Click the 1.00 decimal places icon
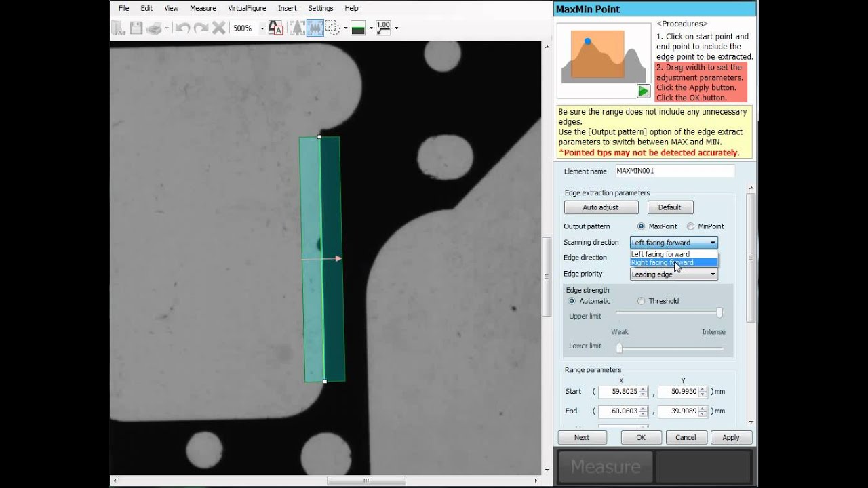Screen dimensions: 868x488 coord(383,28)
